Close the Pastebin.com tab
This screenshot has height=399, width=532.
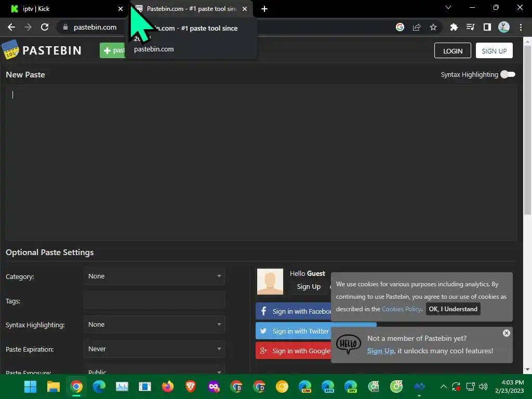[x=245, y=9]
